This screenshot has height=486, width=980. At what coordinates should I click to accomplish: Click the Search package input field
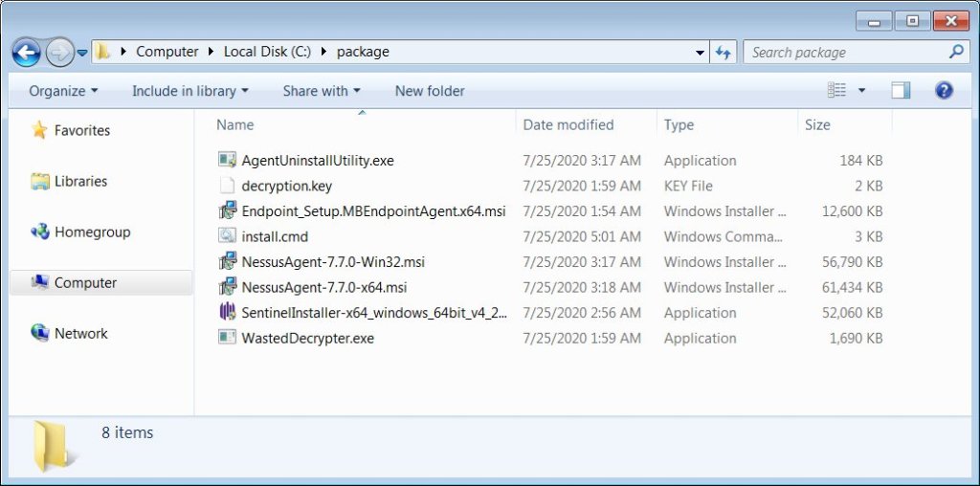pyautogui.click(x=847, y=52)
